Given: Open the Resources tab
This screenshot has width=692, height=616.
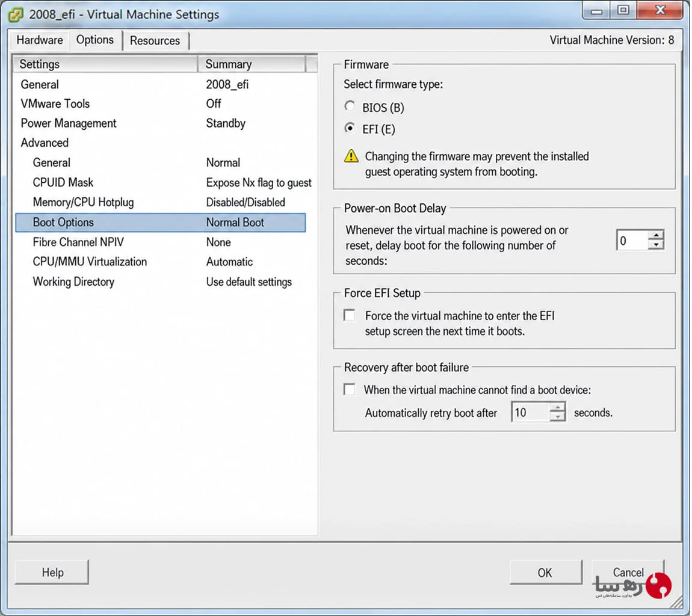Looking at the screenshot, I should point(155,40).
